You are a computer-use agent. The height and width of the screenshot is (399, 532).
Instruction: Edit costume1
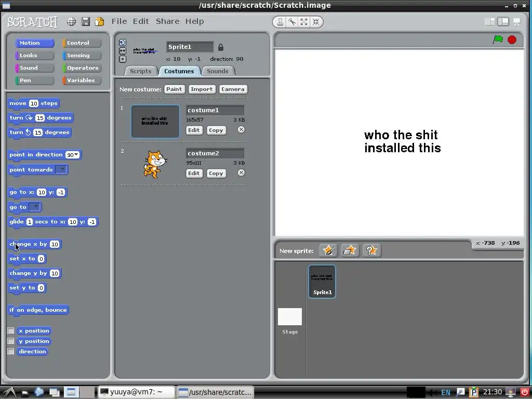pyautogui.click(x=194, y=130)
